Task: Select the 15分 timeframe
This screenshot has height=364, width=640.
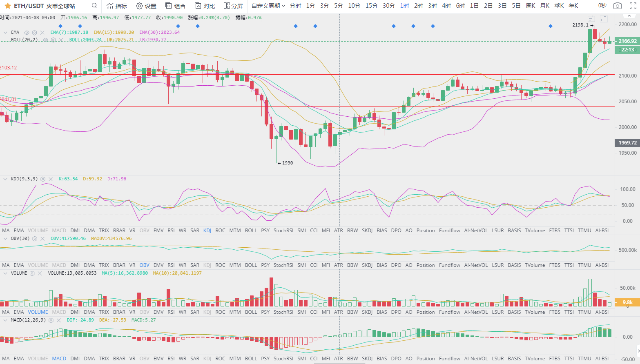Action: pos(372,6)
